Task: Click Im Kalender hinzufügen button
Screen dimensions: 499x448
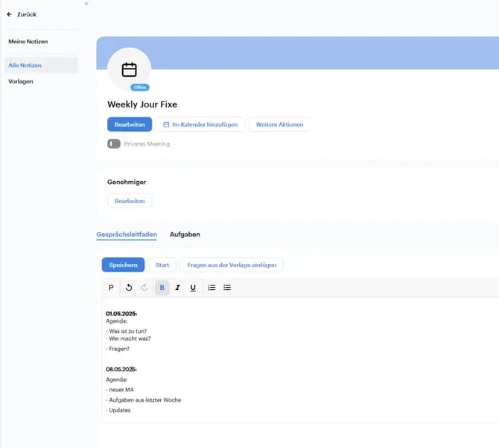Action: pyautogui.click(x=200, y=124)
